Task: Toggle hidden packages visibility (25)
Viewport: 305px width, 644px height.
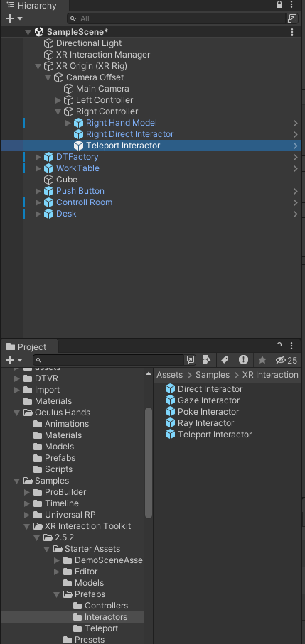Action: pos(287,360)
